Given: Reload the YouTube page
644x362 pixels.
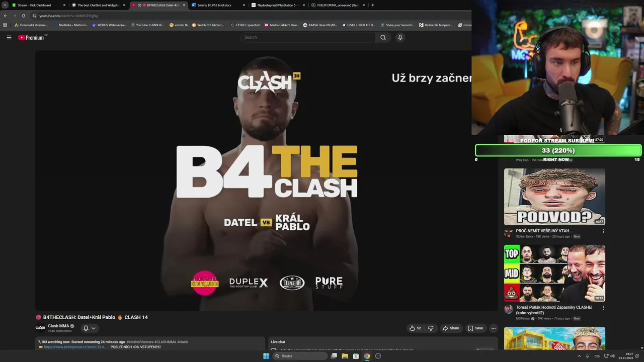Looking at the screenshot, I should point(23,16).
